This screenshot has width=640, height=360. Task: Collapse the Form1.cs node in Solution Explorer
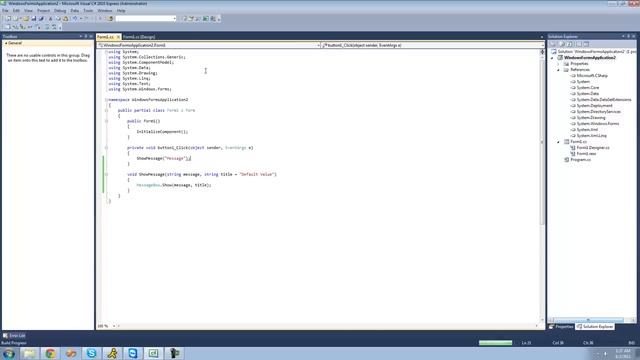coord(559,142)
